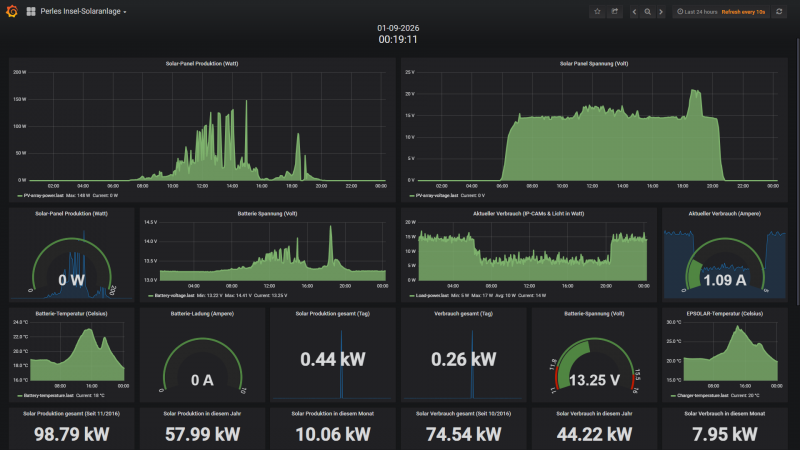Click the dashboards grid icon

pyautogui.click(x=31, y=11)
